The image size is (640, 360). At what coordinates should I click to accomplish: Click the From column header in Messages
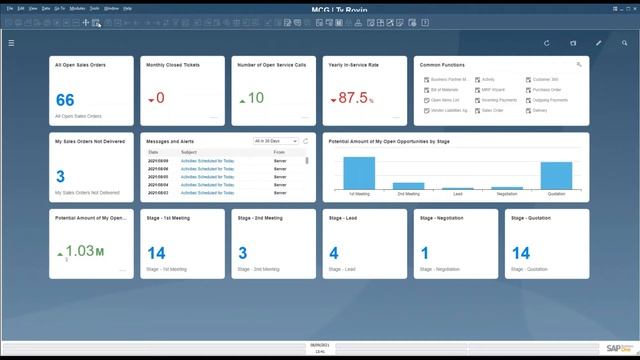[279, 152]
